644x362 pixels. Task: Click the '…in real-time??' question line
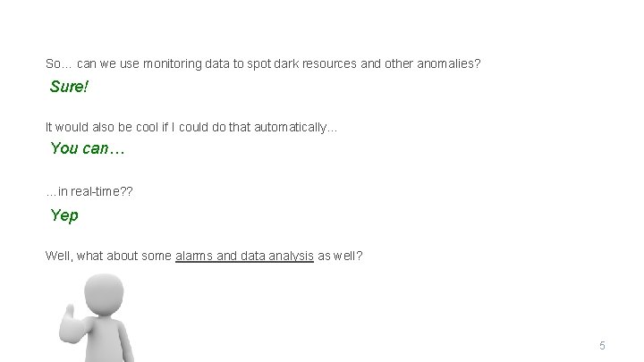(x=88, y=190)
